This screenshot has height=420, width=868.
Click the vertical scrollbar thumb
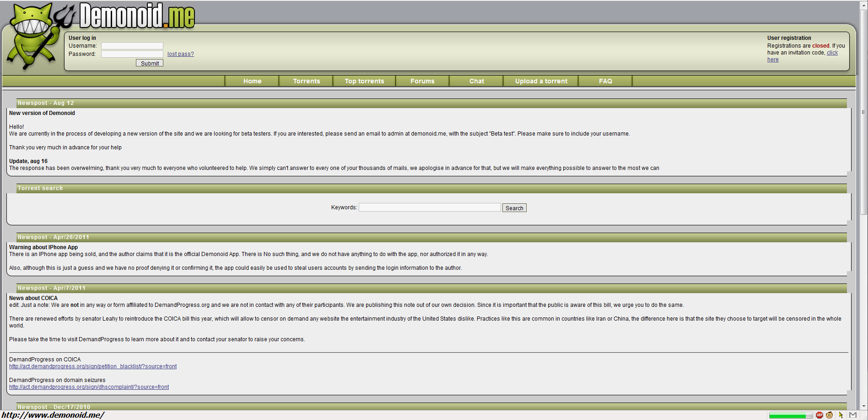coord(863,111)
